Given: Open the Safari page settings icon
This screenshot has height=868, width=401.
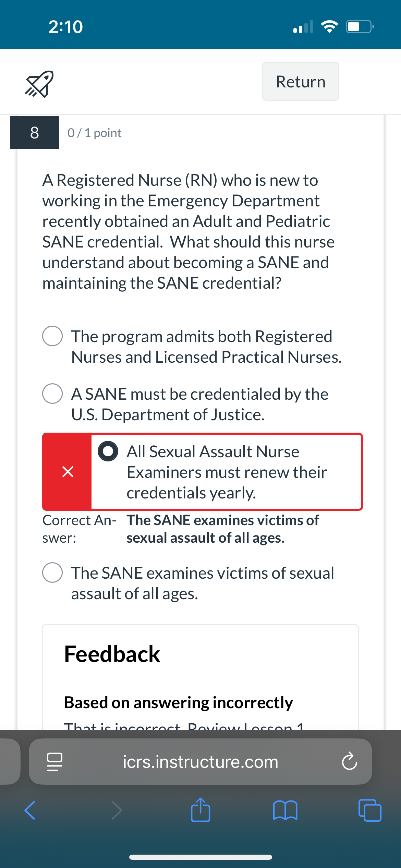Looking at the screenshot, I should [54, 762].
